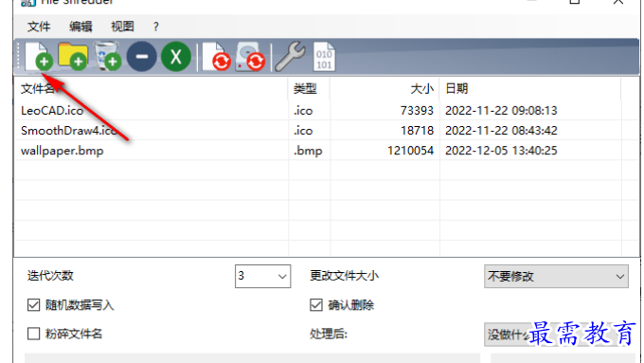The image size is (644, 363).
Task: Click the shred files icon
Action: [x=217, y=56]
